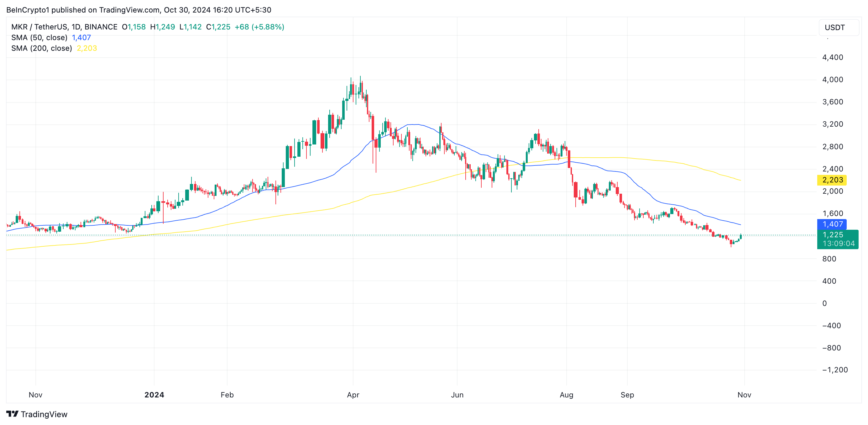Click the 0 level on price scale

tap(824, 303)
